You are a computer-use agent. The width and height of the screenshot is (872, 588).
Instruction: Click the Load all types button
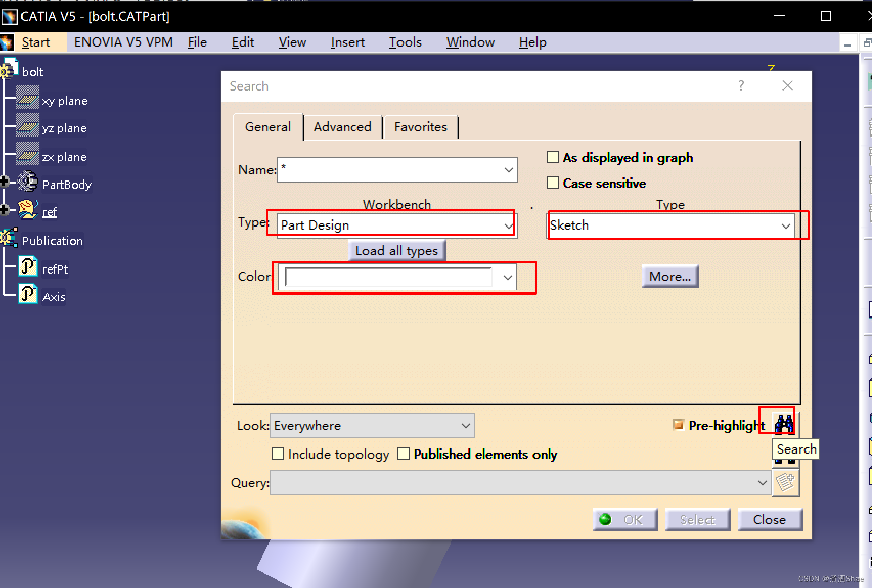[x=397, y=251]
